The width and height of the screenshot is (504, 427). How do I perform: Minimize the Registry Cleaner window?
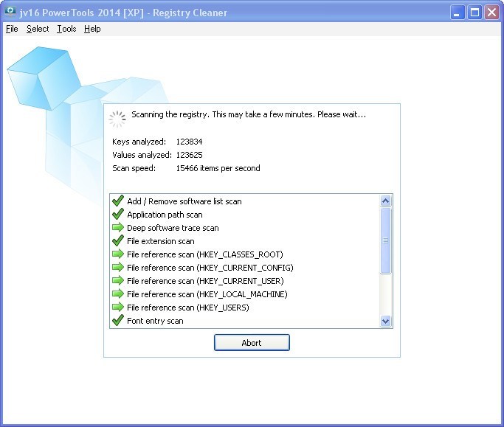click(457, 13)
